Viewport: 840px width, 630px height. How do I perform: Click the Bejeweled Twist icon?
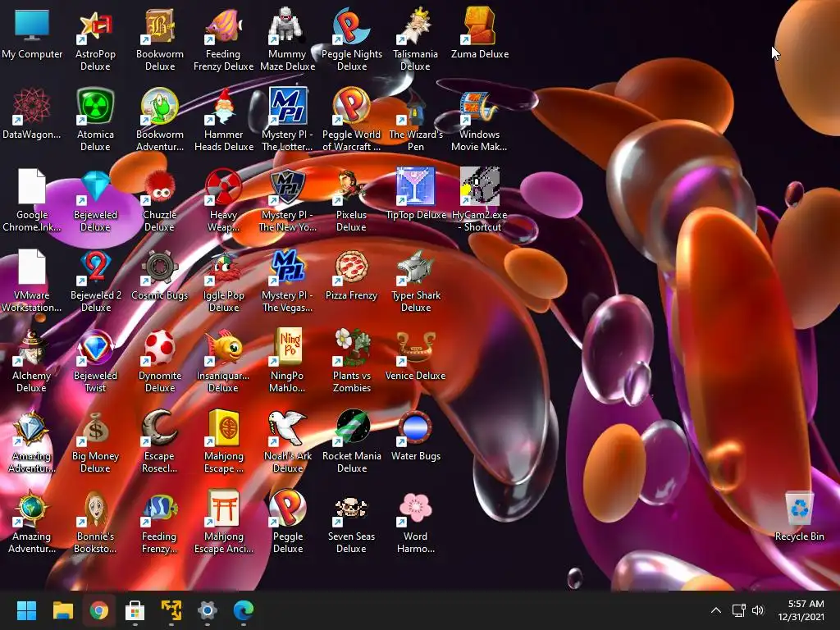click(x=95, y=347)
